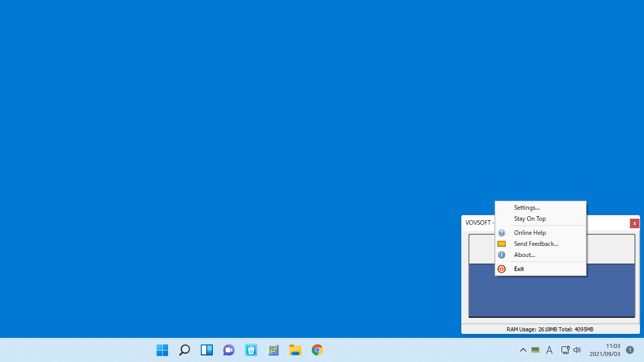
Task: Choose Send Feedback menu entry
Action: 540,244
